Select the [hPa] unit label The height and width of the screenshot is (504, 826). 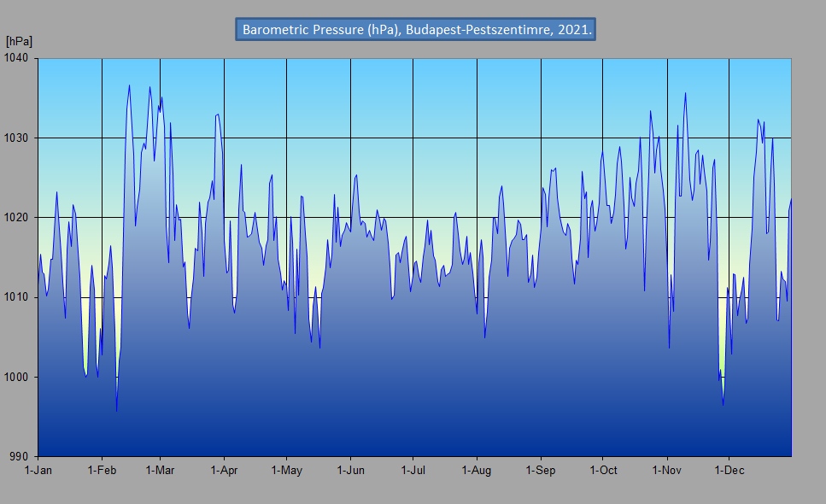point(19,41)
